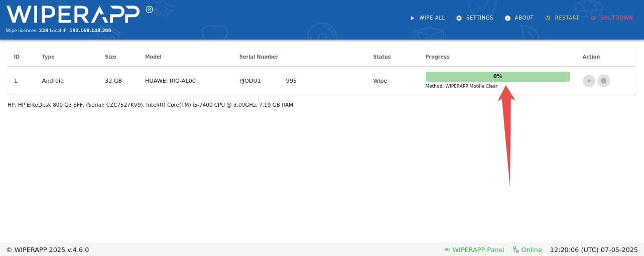Click the Serial Number column header

pyautogui.click(x=259, y=57)
